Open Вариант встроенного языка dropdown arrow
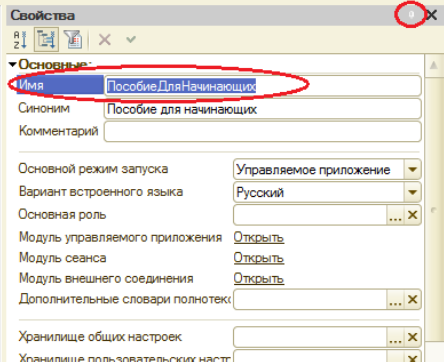 [412, 192]
